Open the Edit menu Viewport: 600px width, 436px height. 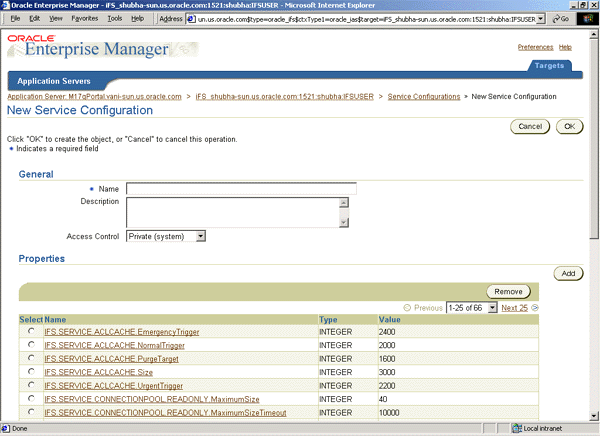pyautogui.click(x=35, y=18)
